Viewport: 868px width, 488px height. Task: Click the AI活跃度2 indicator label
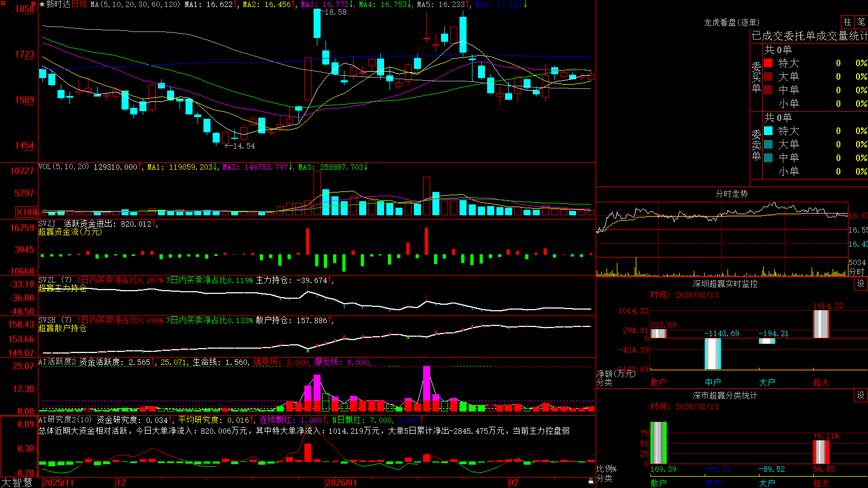point(58,362)
